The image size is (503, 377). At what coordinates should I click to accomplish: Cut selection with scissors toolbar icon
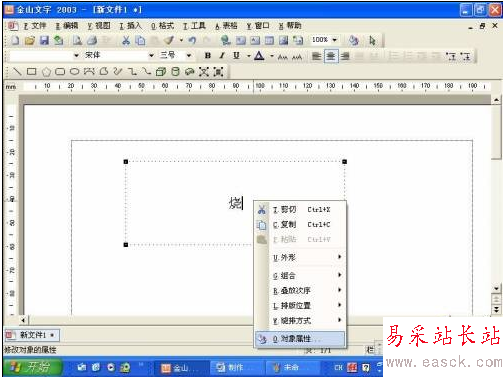point(126,40)
